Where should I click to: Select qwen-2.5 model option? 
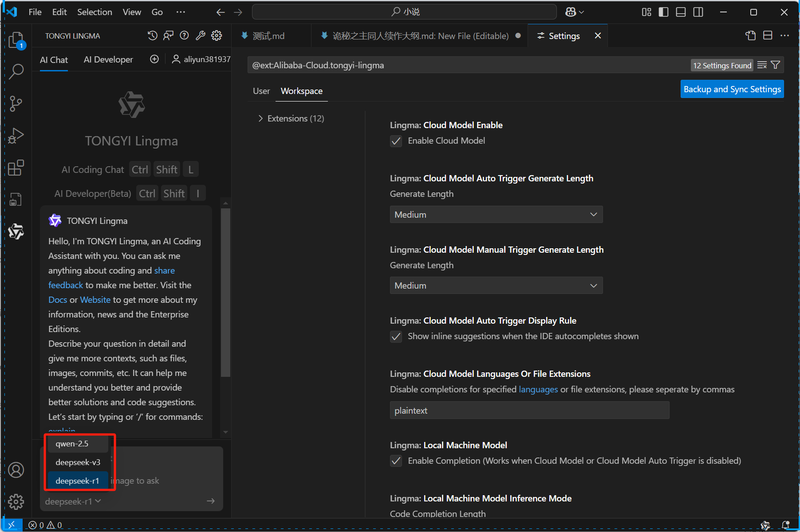78,444
